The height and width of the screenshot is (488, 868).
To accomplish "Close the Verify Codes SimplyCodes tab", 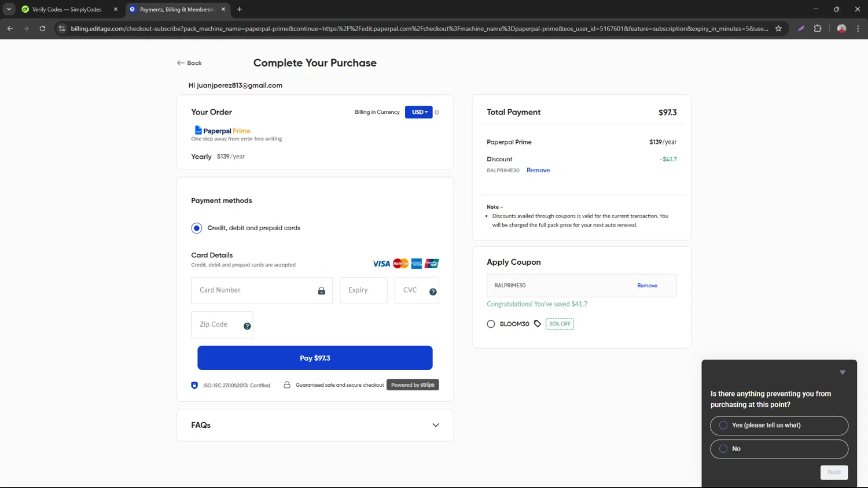I will tap(116, 9).
